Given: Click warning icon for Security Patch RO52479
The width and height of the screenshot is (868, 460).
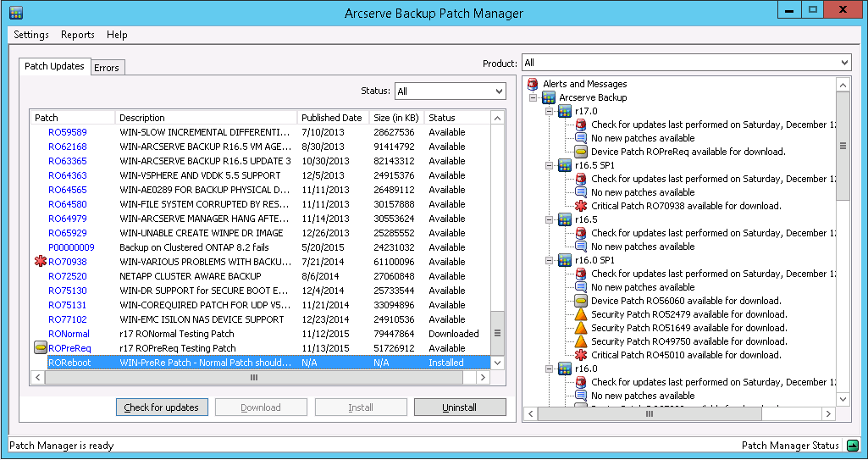Looking at the screenshot, I should pos(581,314).
